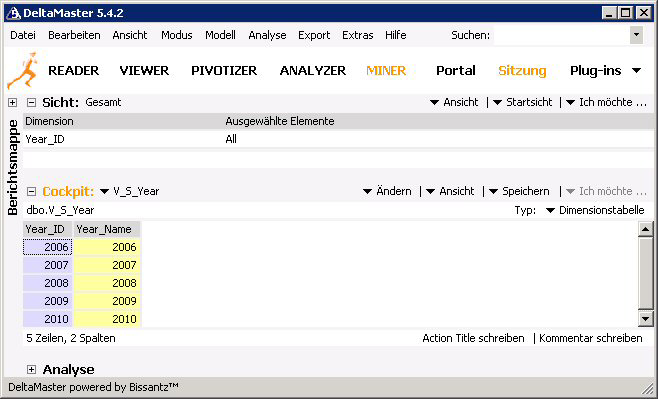Viewport: 658px width, 399px height.
Task: Click the Year_ID table column header
Action: click(x=48, y=229)
